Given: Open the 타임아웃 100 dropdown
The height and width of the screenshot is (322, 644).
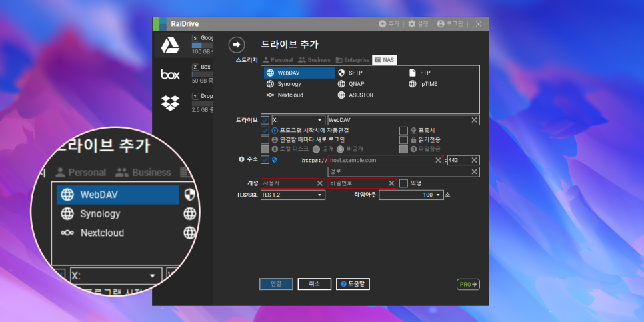Looking at the screenshot, I should (411, 195).
